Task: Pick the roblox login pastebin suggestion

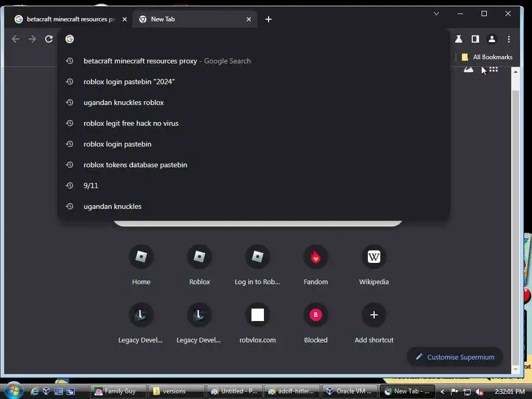Action: (x=254, y=144)
